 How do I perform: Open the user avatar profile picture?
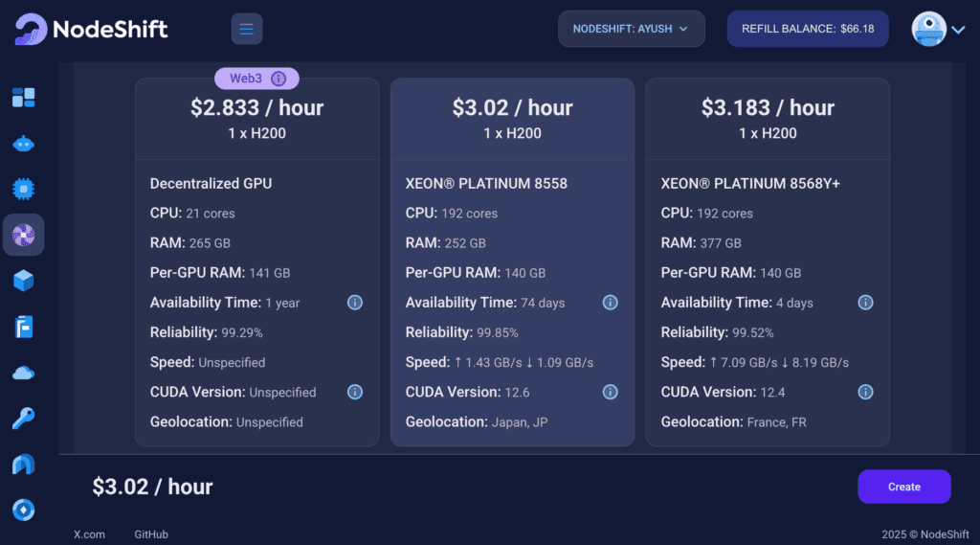click(x=928, y=29)
